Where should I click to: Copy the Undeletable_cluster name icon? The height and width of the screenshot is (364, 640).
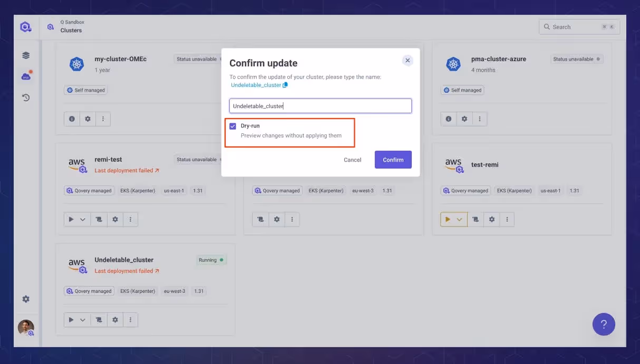coord(285,85)
